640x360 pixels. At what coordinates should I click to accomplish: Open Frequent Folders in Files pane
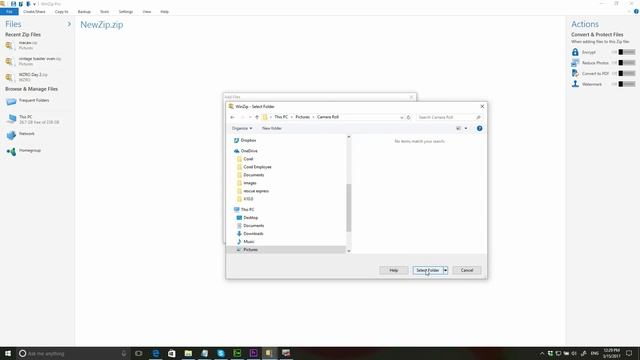click(28, 100)
